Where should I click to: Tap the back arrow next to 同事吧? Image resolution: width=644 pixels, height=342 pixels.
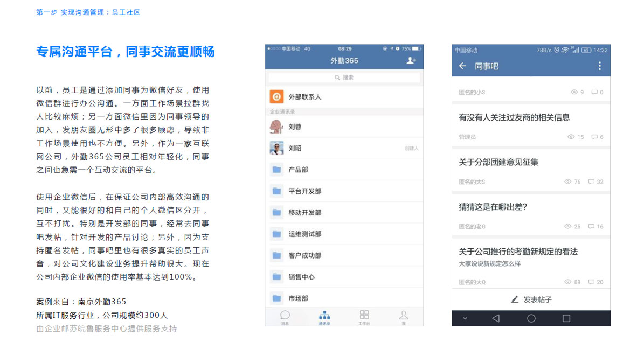click(462, 66)
